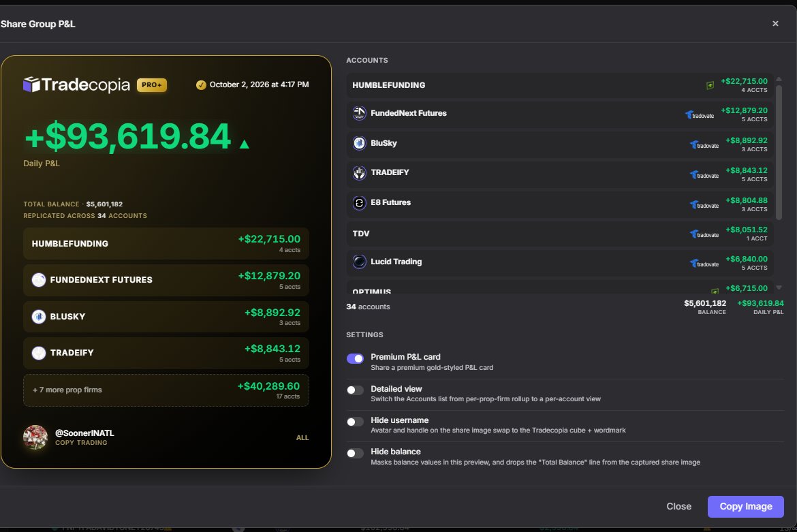Click the @SoonerINATL avatar picture

35,437
